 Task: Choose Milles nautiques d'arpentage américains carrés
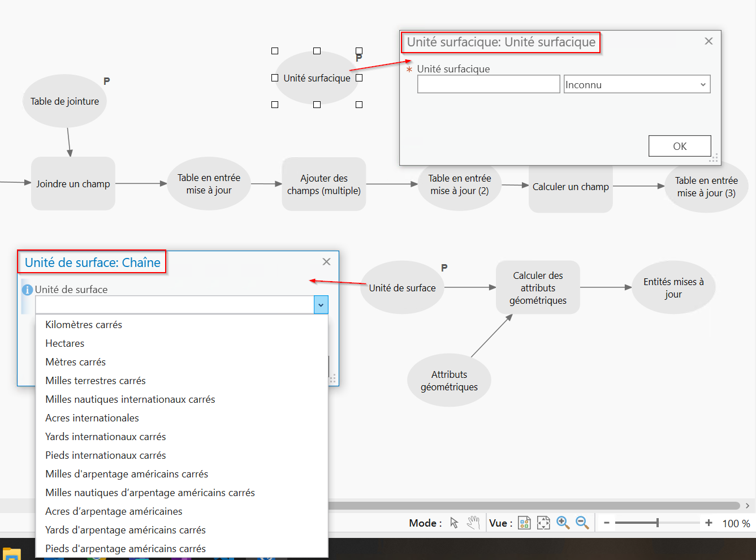[182, 493]
